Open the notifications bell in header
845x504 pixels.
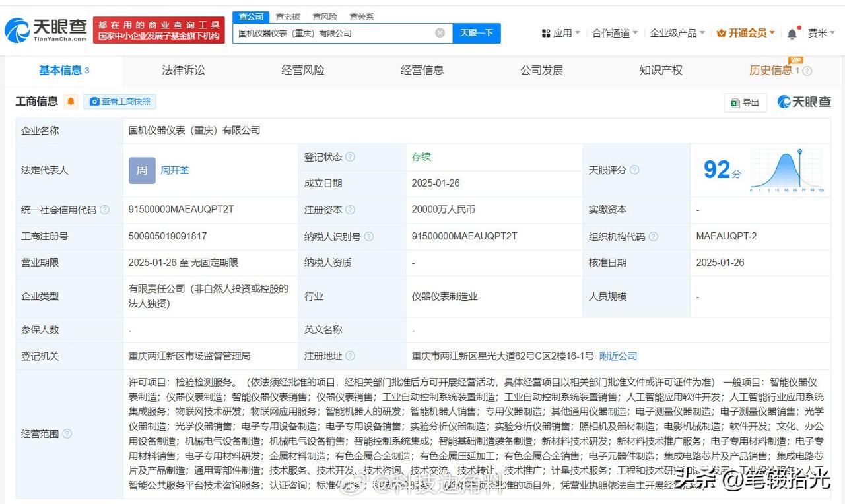(x=792, y=33)
